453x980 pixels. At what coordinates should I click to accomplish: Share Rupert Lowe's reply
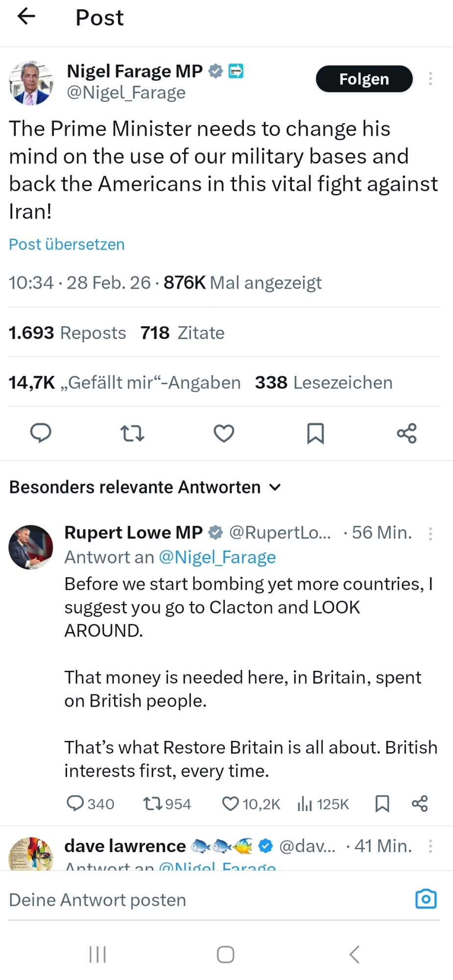[420, 804]
